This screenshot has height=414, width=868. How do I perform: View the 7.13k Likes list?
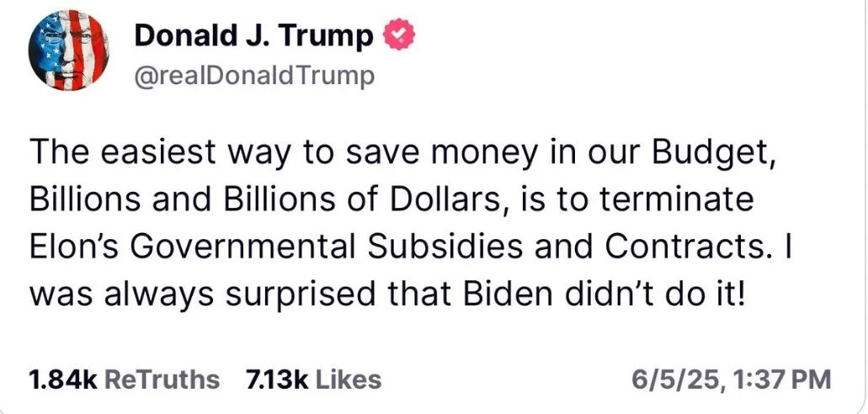313,379
